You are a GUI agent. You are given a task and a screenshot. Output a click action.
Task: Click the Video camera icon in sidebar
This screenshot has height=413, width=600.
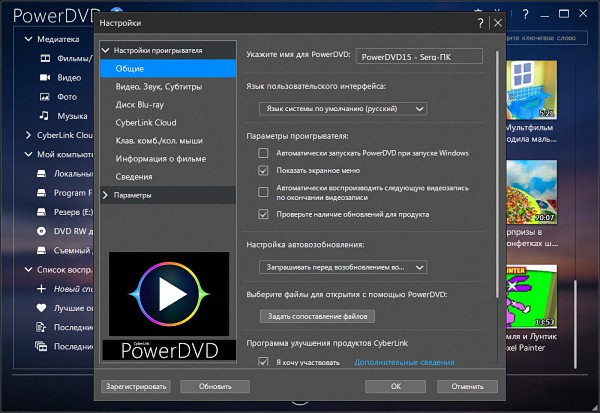tap(45, 78)
